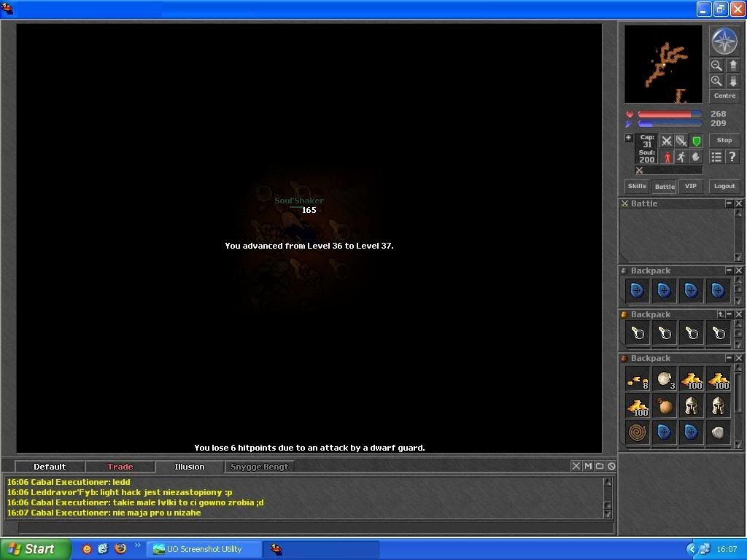Click the red heart hitpoints icon
Viewport: 747px width, 560px height.
click(x=630, y=114)
